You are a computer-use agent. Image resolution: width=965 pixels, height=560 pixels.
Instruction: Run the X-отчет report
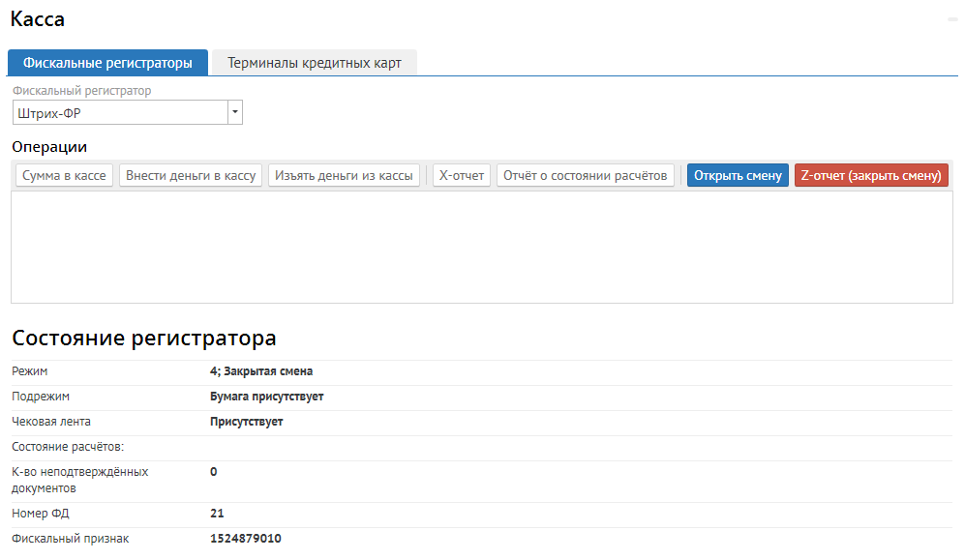click(462, 176)
